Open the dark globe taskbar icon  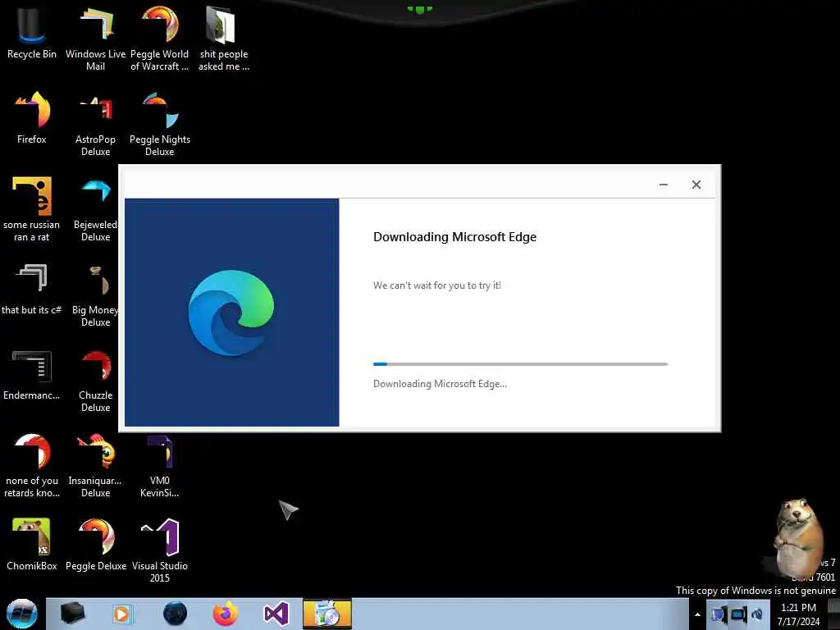click(x=175, y=614)
